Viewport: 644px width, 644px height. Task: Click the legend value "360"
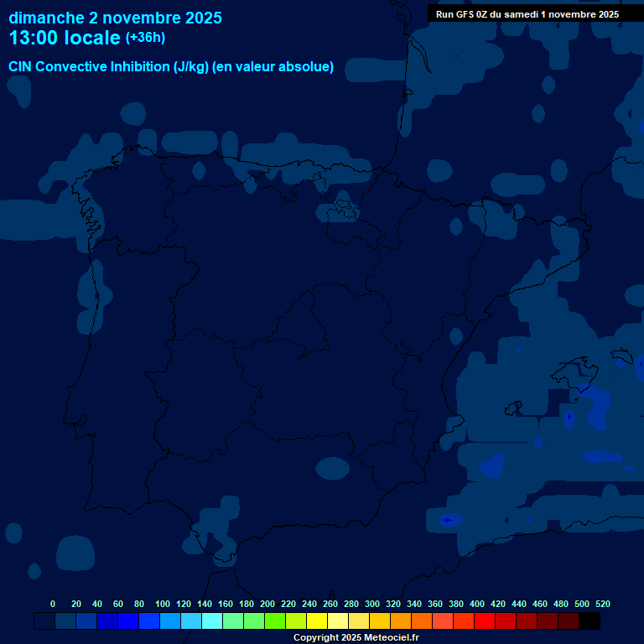(435, 604)
